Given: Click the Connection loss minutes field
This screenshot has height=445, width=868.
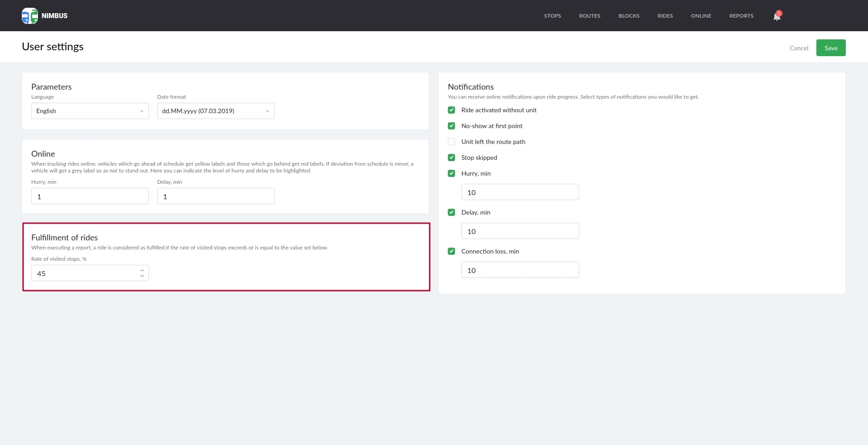Looking at the screenshot, I should coord(520,270).
